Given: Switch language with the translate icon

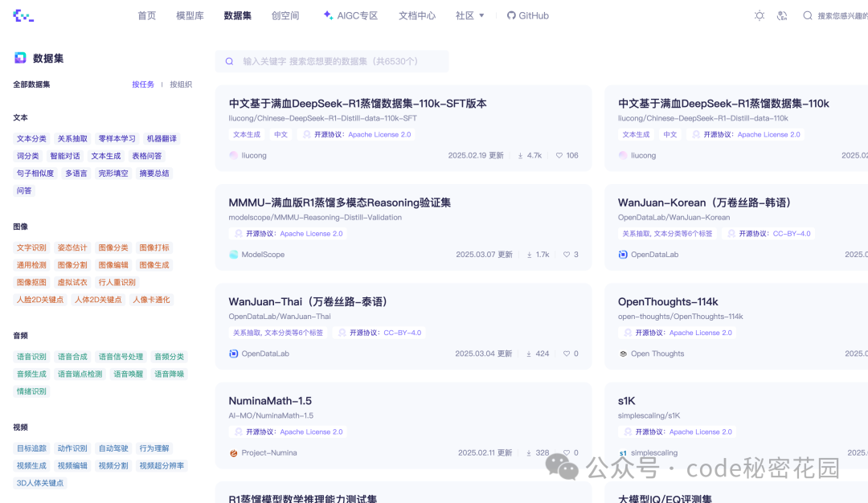Looking at the screenshot, I should coord(782,15).
